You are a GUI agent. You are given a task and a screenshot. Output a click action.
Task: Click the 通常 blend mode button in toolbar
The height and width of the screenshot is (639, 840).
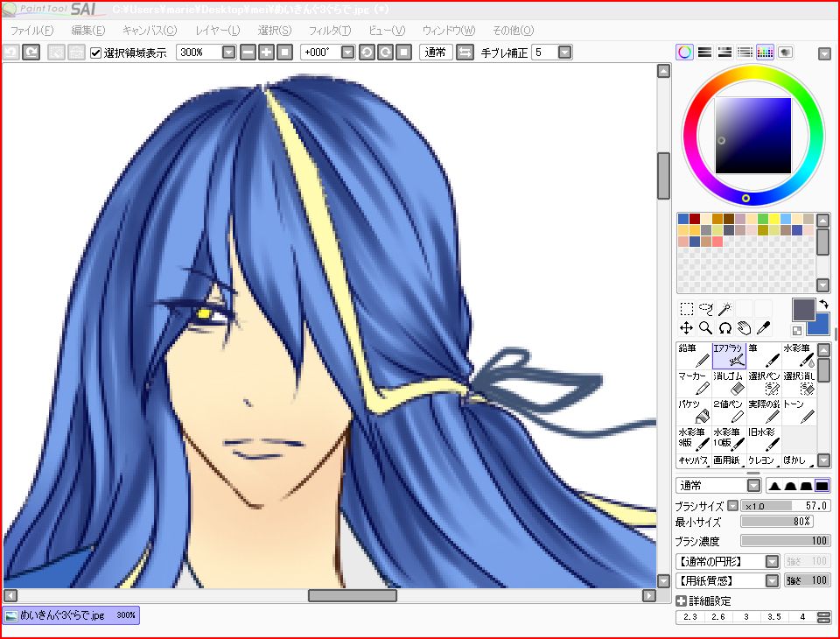[x=436, y=52]
